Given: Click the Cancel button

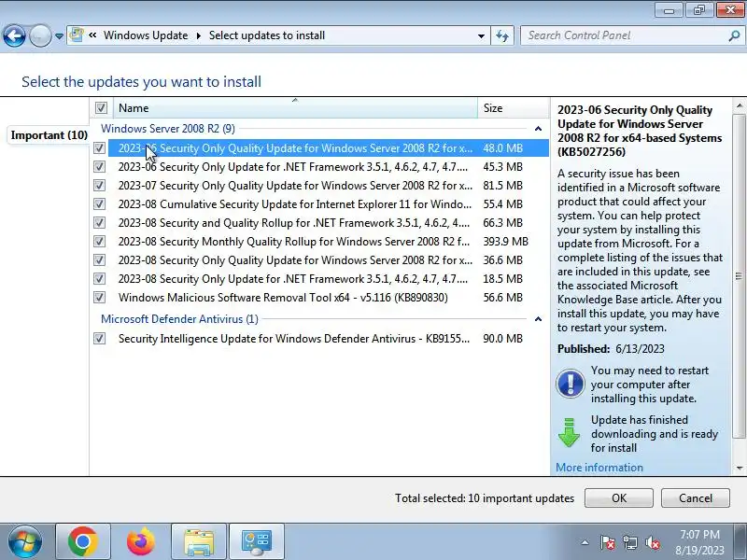Looking at the screenshot, I should [x=696, y=498].
